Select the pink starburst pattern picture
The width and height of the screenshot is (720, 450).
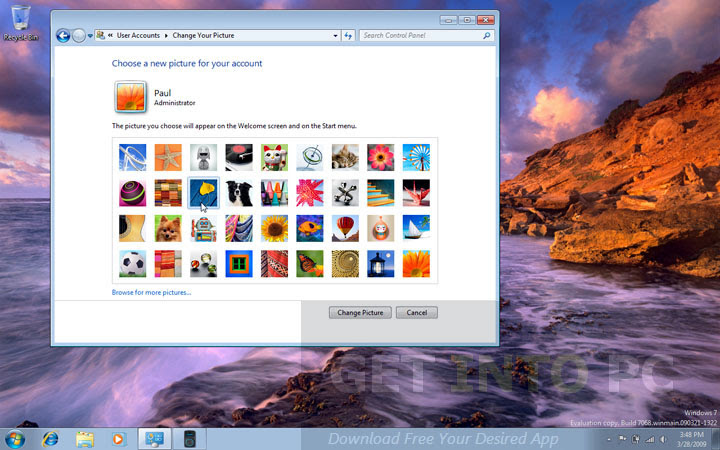coord(310,193)
